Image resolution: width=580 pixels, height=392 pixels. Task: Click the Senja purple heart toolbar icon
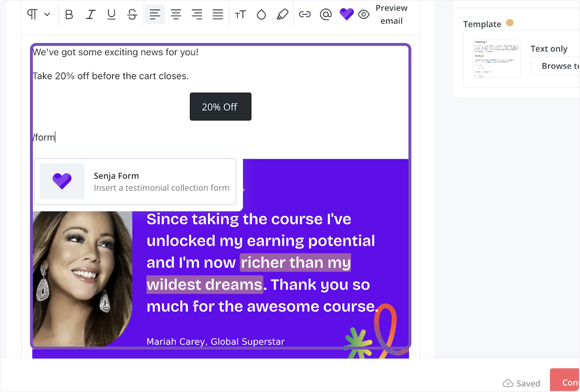(x=347, y=14)
